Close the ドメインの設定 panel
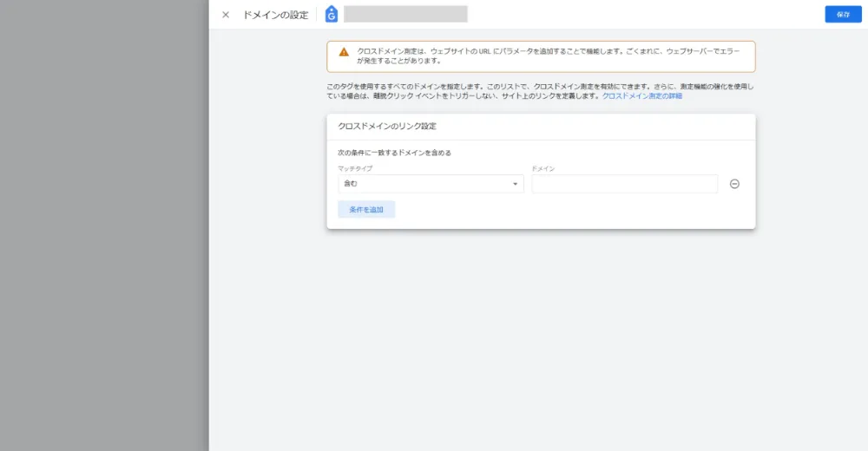The height and width of the screenshot is (451, 868). [x=226, y=15]
